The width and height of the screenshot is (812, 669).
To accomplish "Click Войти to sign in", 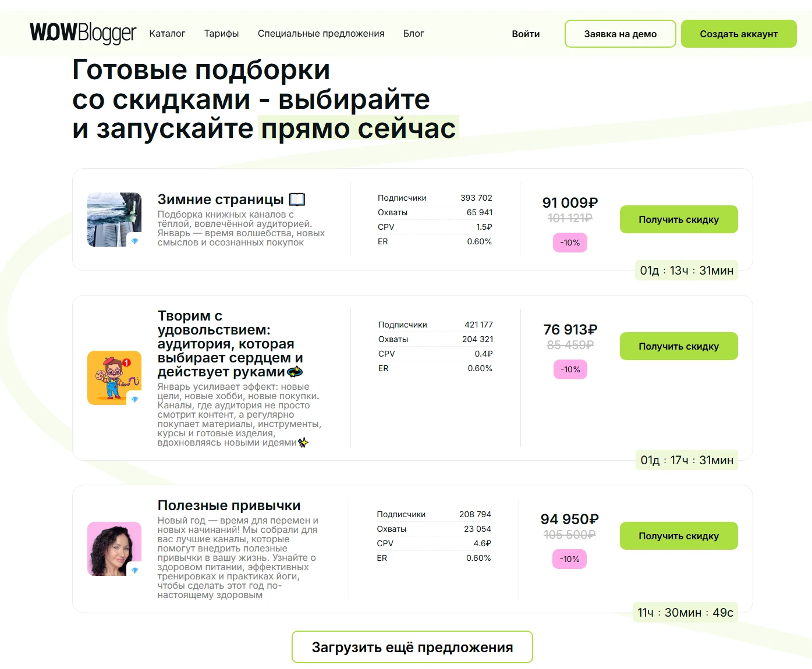I will click(x=525, y=34).
